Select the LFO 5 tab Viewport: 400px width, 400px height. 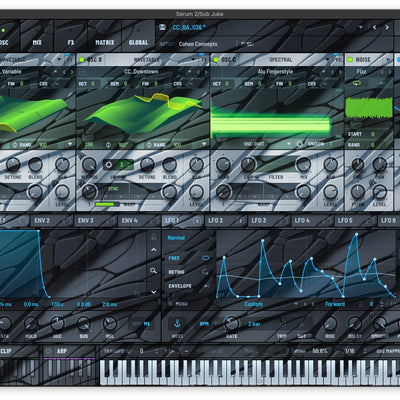(355, 220)
